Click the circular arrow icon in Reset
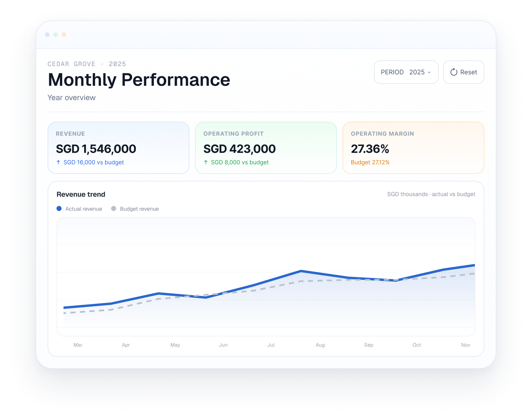This screenshot has height=420, width=532. pos(454,72)
